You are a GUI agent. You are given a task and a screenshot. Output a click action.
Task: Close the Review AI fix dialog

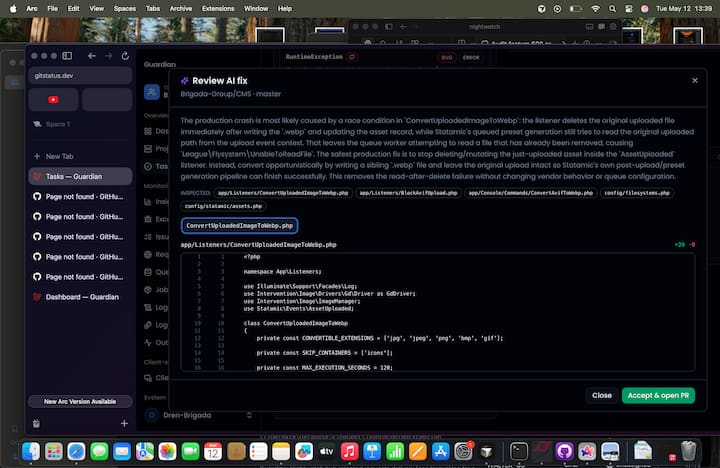pyautogui.click(x=694, y=80)
